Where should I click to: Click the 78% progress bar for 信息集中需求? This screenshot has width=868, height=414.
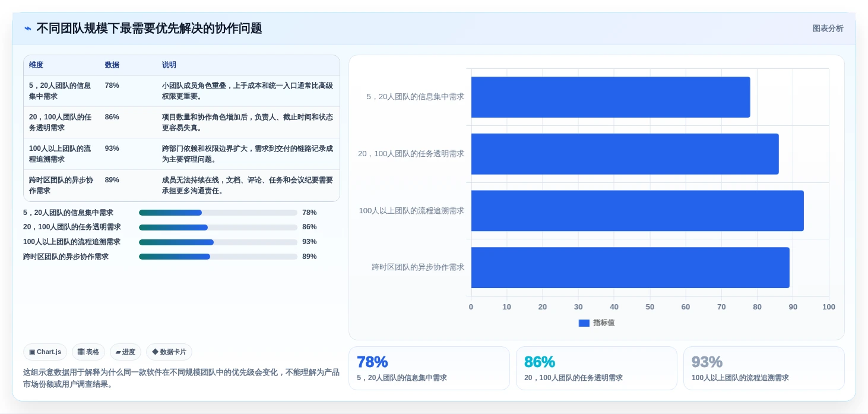pos(218,213)
